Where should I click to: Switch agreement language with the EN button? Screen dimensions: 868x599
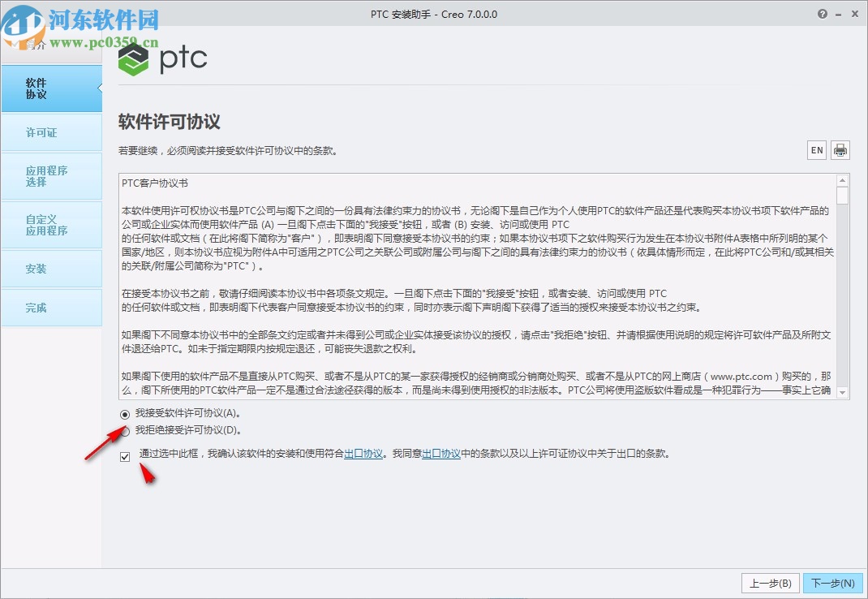tap(815, 149)
